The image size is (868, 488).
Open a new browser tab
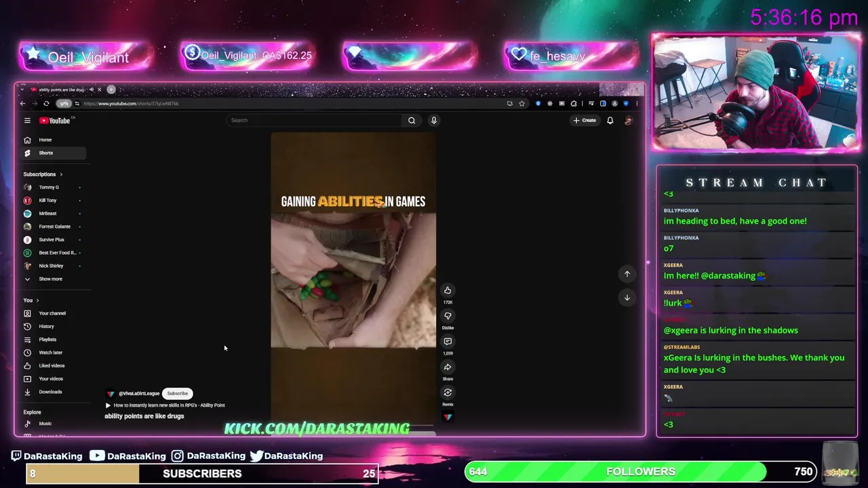pos(111,89)
